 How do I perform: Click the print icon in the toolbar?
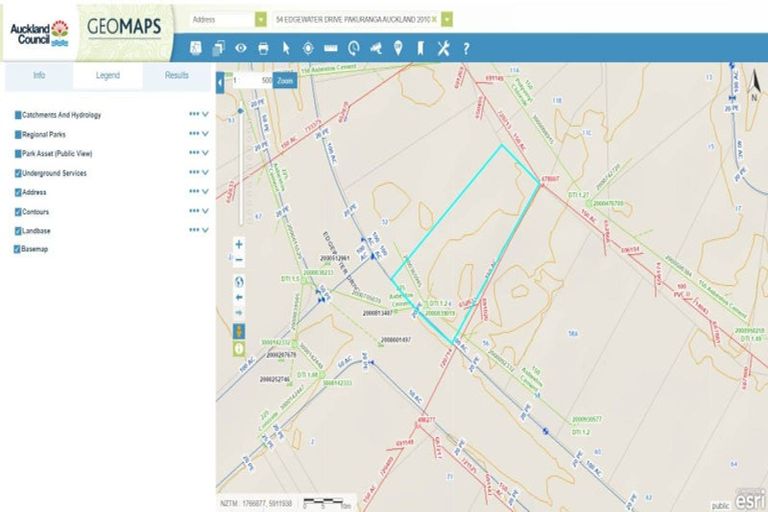click(263, 47)
